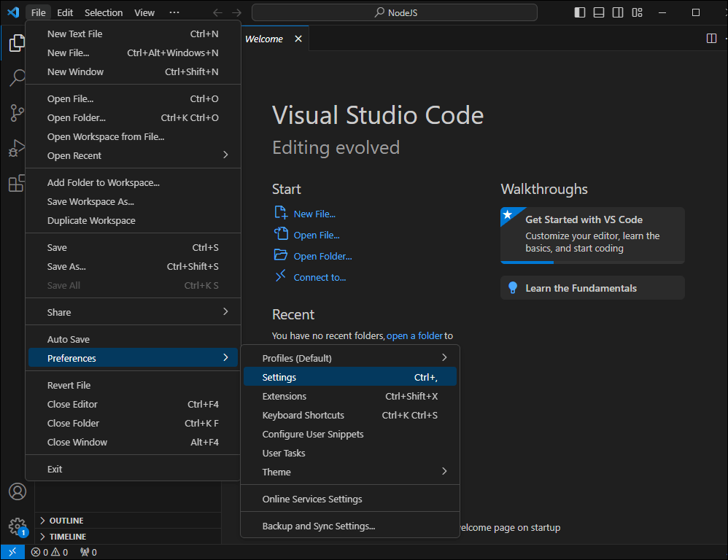Open the Selection menu

click(104, 12)
